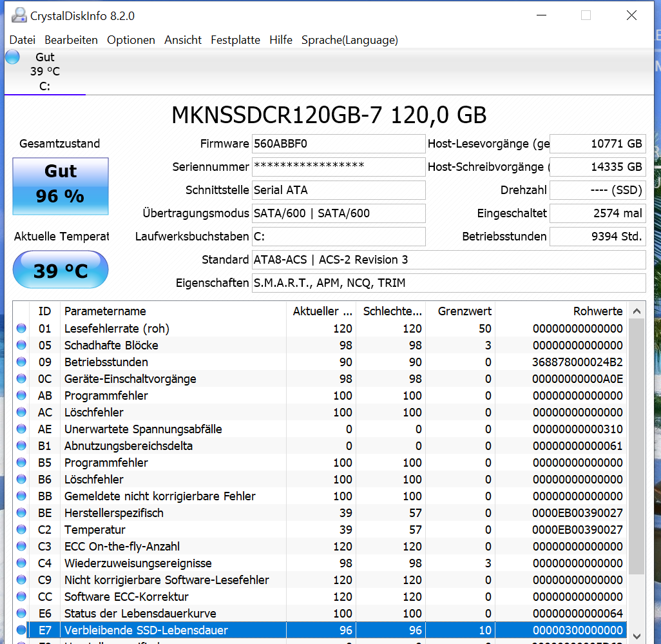Open the Festplatte menu

point(235,40)
